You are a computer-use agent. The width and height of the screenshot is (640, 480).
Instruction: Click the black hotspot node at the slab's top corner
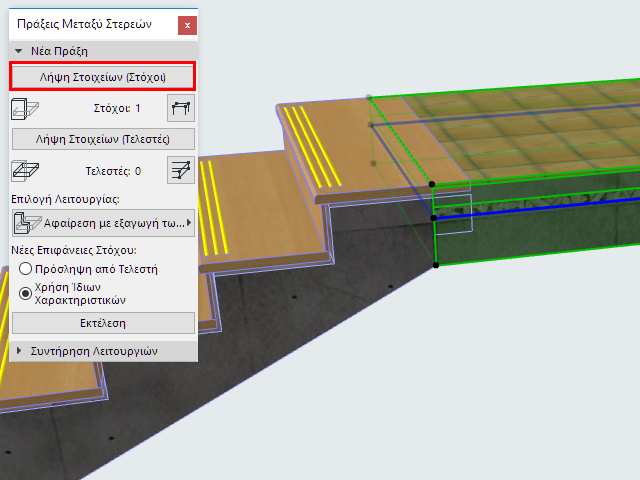[432, 184]
